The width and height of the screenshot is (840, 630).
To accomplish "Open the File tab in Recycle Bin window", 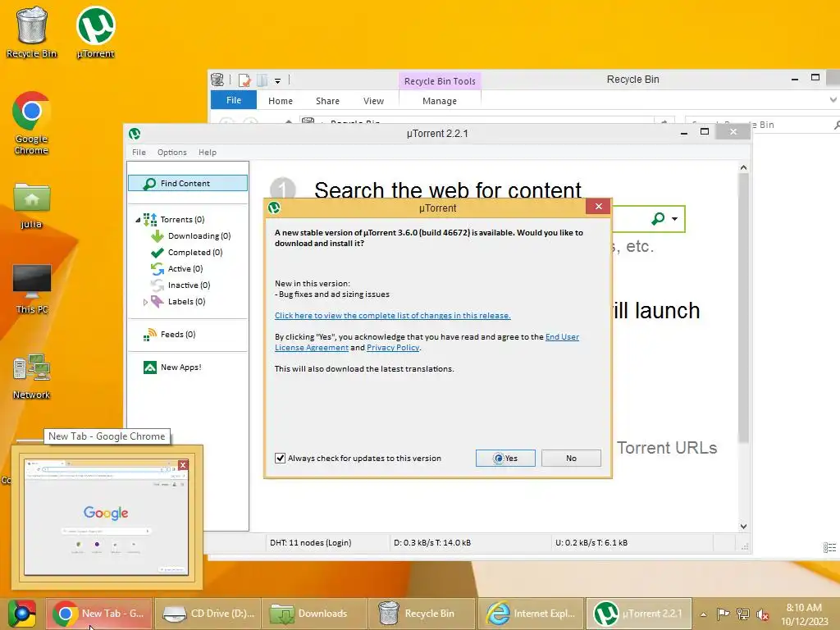I will [x=234, y=100].
